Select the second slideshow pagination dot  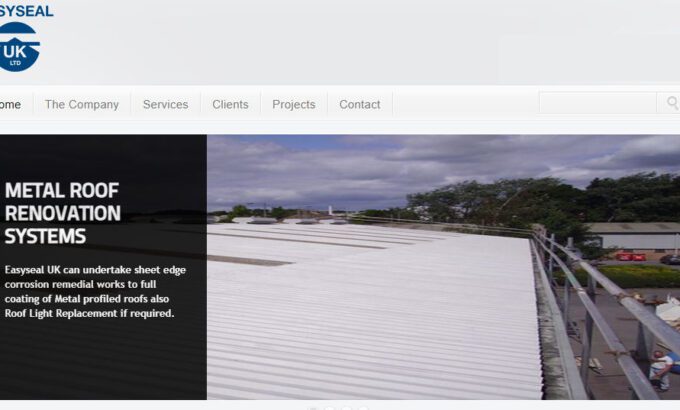[x=329, y=408]
